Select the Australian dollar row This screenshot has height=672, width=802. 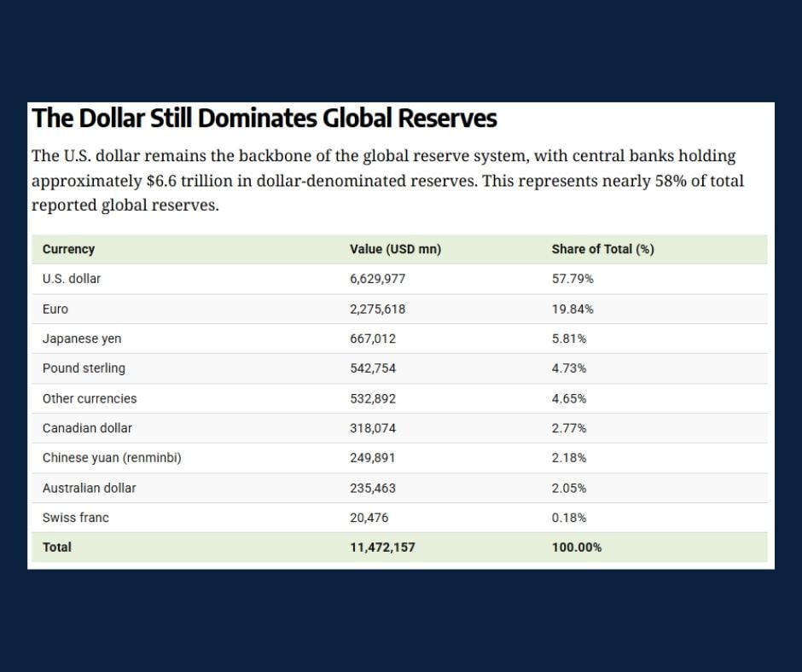tap(90, 488)
